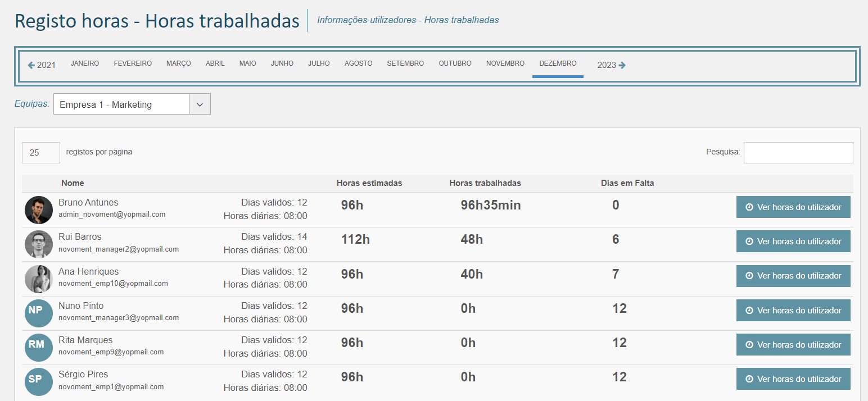
Task: Change the 25 records per page field
Action: [x=40, y=153]
